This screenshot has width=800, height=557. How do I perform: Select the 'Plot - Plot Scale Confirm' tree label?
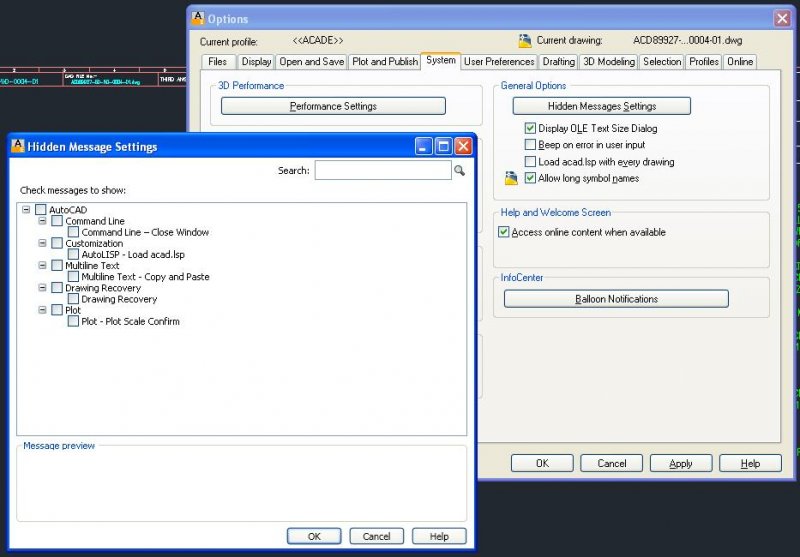(131, 321)
